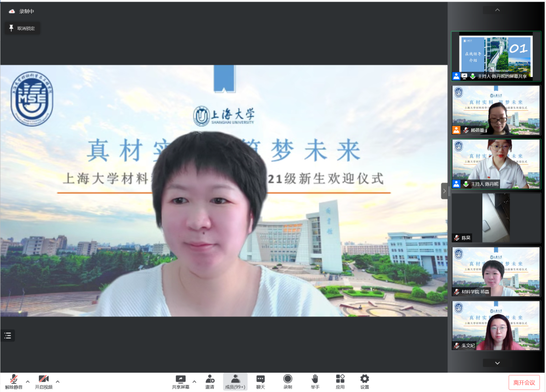Turn on the camera (开启视频)
The image size is (546, 392).
tap(43, 381)
